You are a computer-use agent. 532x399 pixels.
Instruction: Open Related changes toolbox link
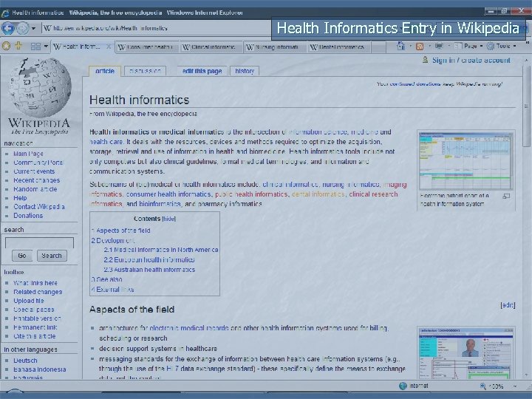point(38,292)
